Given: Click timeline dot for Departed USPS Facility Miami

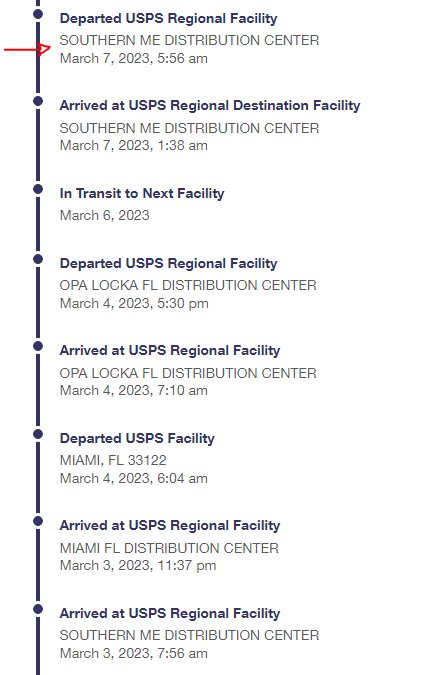Looking at the screenshot, I should pyautogui.click(x=38, y=434).
